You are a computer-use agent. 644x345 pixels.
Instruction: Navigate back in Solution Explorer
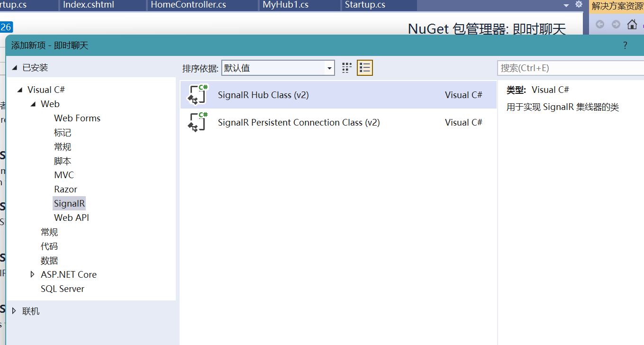(x=600, y=24)
